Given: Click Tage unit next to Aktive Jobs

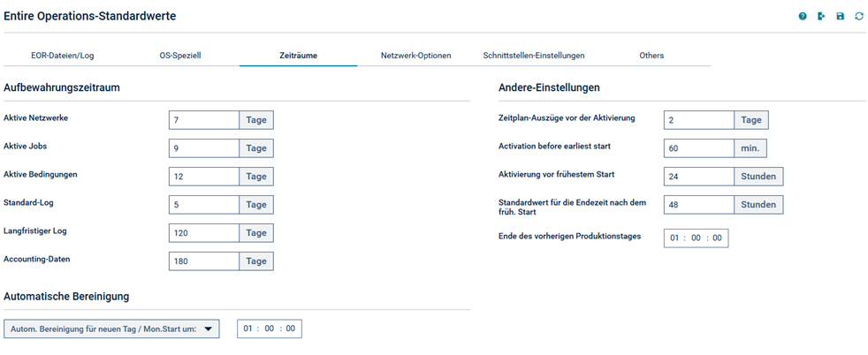Looking at the screenshot, I should [x=256, y=148].
